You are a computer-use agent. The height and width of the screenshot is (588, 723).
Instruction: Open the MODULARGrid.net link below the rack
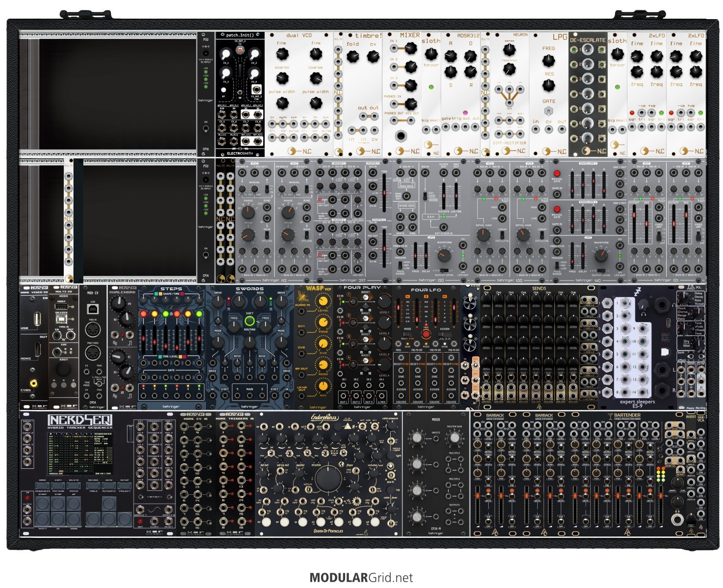coord(361,578)
